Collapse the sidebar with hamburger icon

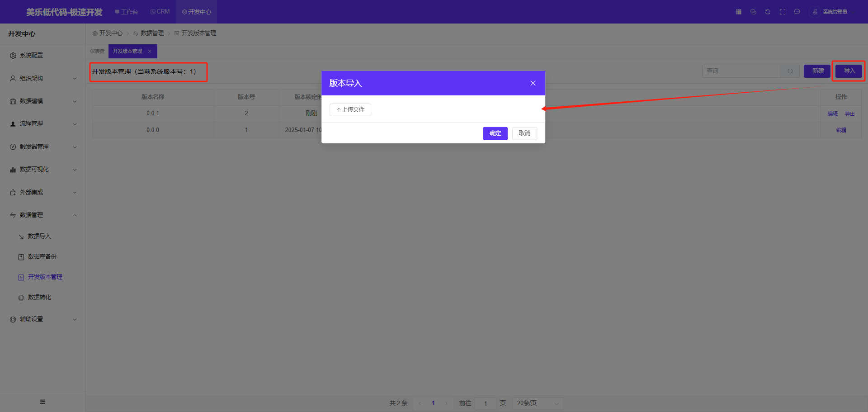[42, 402]
